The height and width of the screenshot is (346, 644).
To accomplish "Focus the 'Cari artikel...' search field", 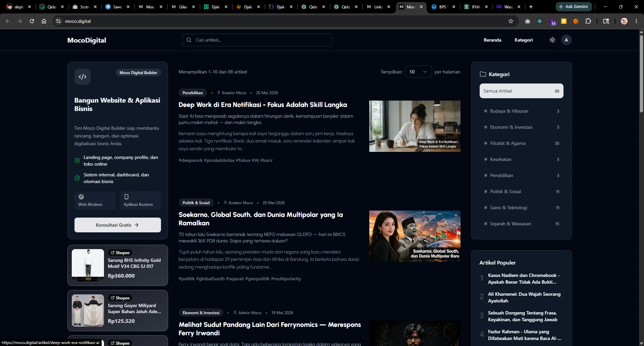I will pyautogui.click(x=257, y=40).
